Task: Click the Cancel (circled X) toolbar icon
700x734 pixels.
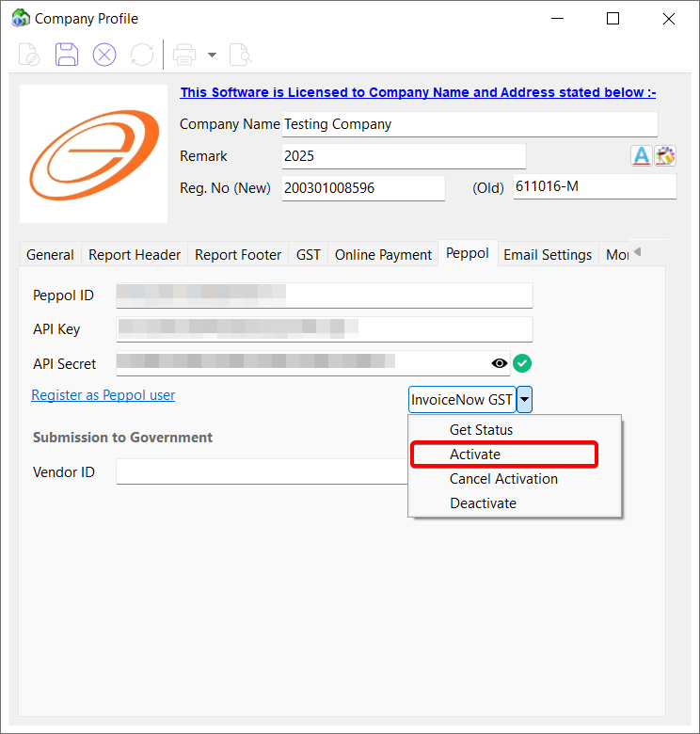Action: tap(104, 55)
